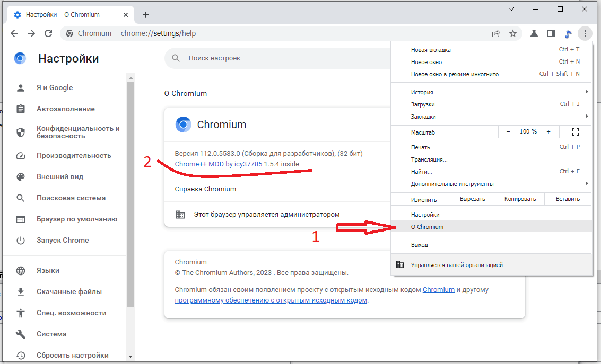The height and width of the screenshot is (364, 601).
Task: Open Настройки from the browser menu
Action: (x=491, y=215)
